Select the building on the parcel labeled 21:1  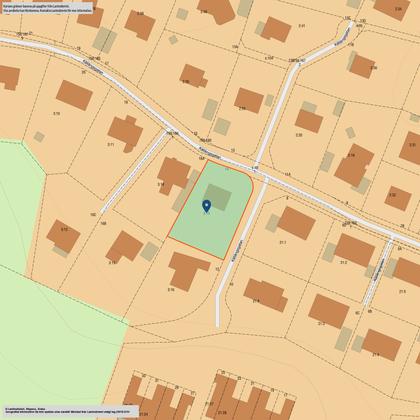pyautogui.click(x=297, y=223)
